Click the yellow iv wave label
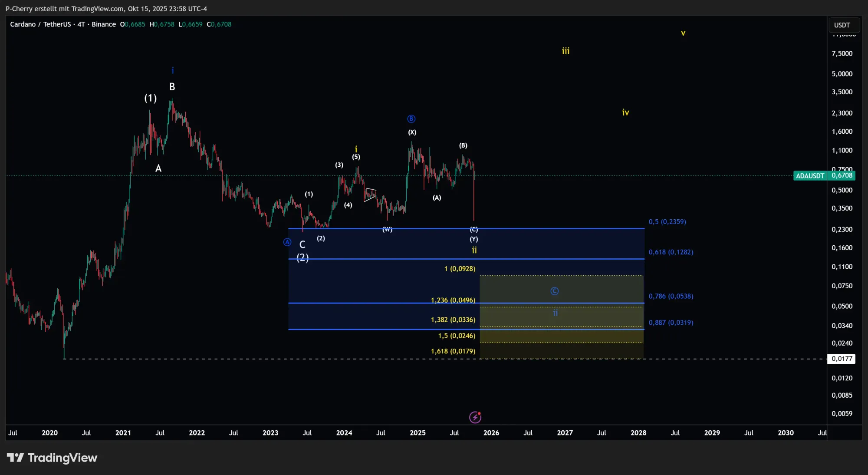The height and width of the screenshot is (475, 868). click(625, 112)
